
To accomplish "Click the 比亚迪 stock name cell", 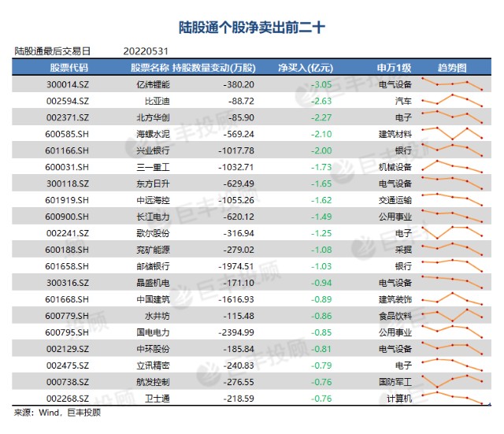I will [x=157, y=102].
